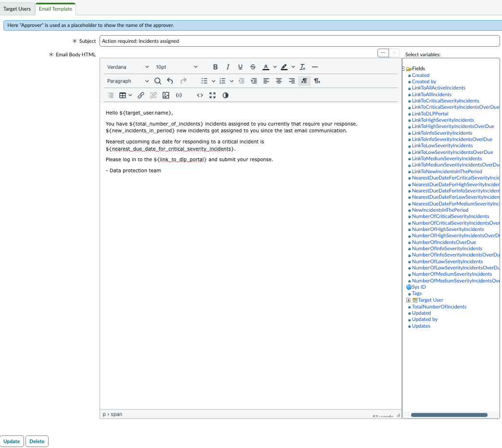502x448 pixels.
Task: Open the Paragraph block format dropdown
Action: pos(128,81)
